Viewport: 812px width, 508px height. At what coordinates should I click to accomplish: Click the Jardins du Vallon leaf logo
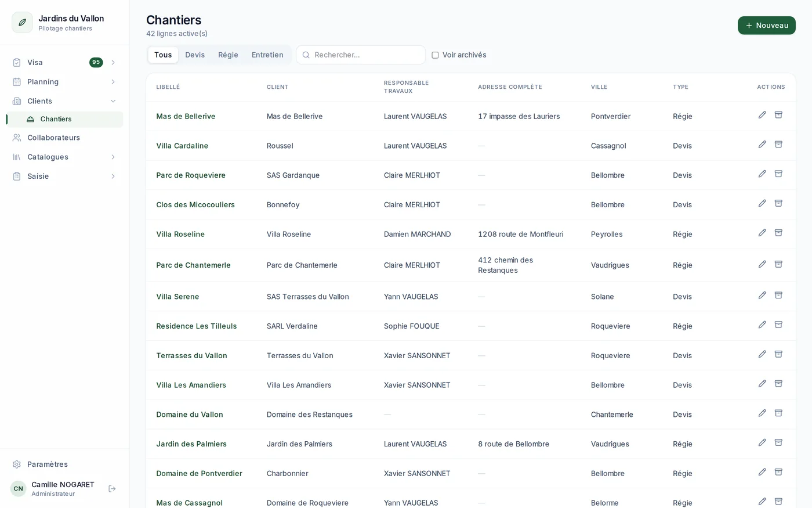[x=22, y=23]
